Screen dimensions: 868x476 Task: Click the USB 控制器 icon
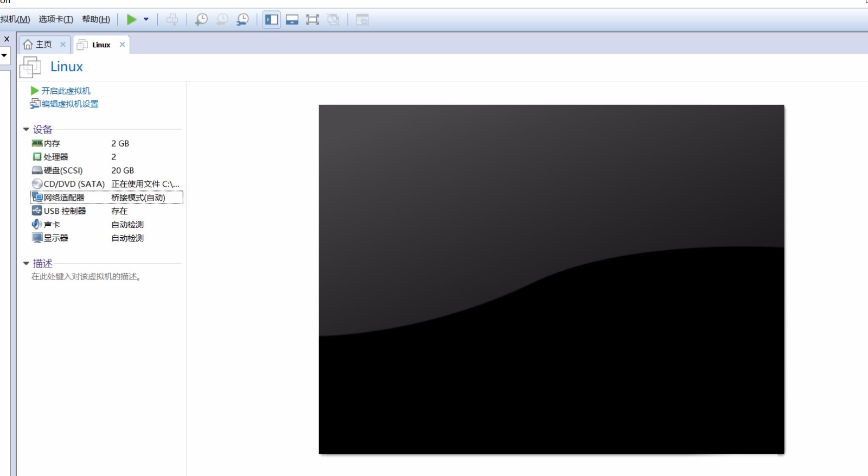coord(37,211)
